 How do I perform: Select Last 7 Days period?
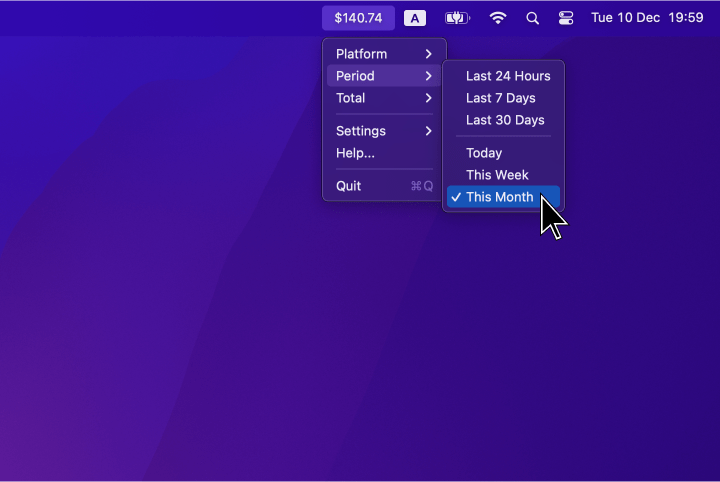(503, 98)
